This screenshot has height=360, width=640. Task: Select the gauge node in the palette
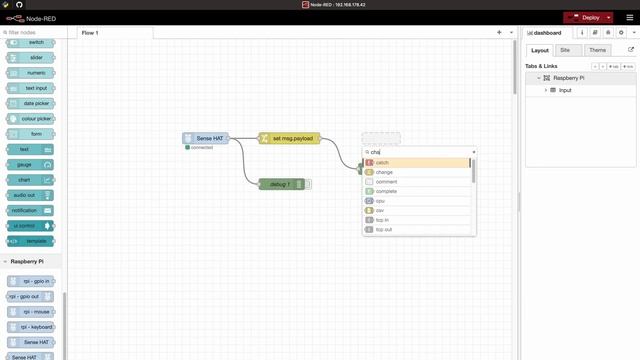[x=31, y=164]
